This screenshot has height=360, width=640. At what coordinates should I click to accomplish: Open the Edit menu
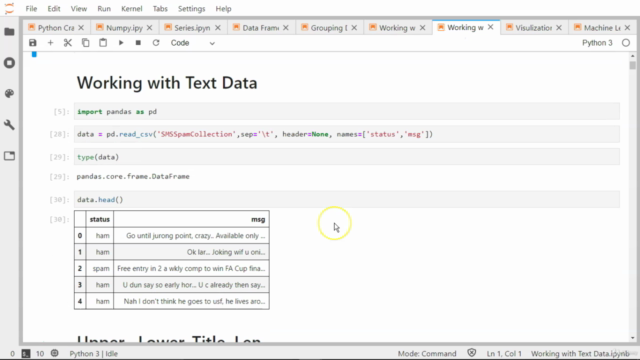[53, 9]
